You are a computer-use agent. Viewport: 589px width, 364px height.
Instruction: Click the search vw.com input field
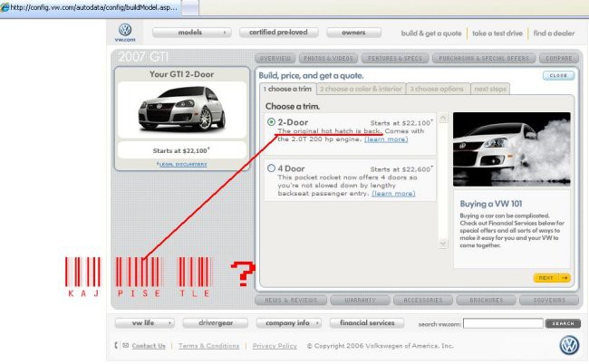tap(503, 323)
